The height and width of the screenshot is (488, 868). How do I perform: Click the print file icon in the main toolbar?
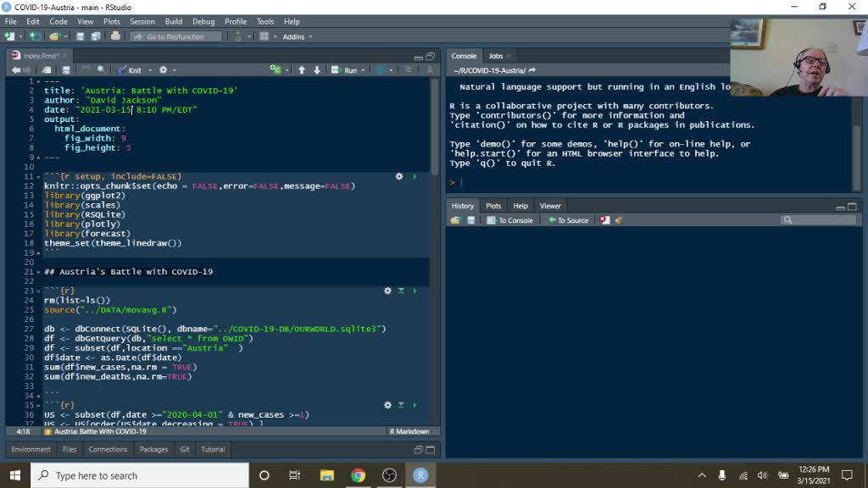coord(116,36)
